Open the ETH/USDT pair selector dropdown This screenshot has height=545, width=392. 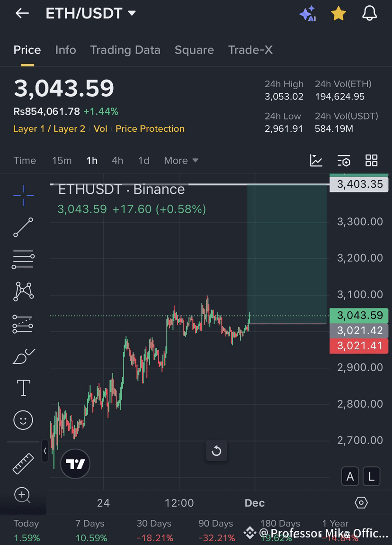click(90, 14)
